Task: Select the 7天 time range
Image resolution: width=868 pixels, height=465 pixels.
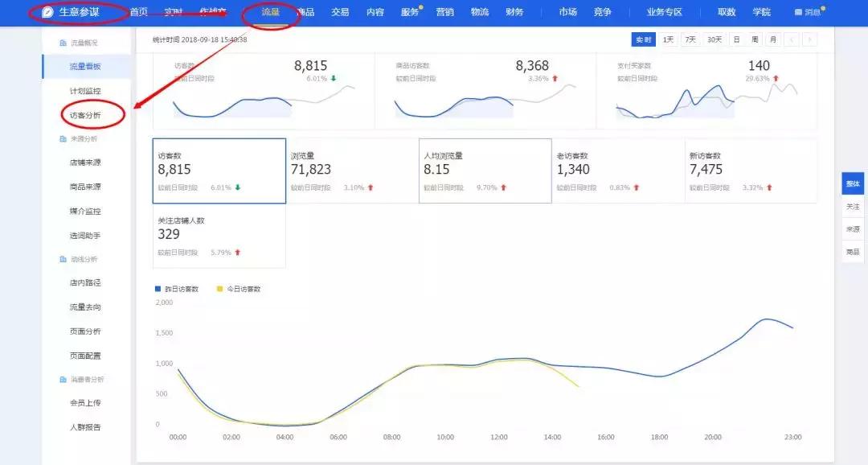Action: tap(690, 39)
